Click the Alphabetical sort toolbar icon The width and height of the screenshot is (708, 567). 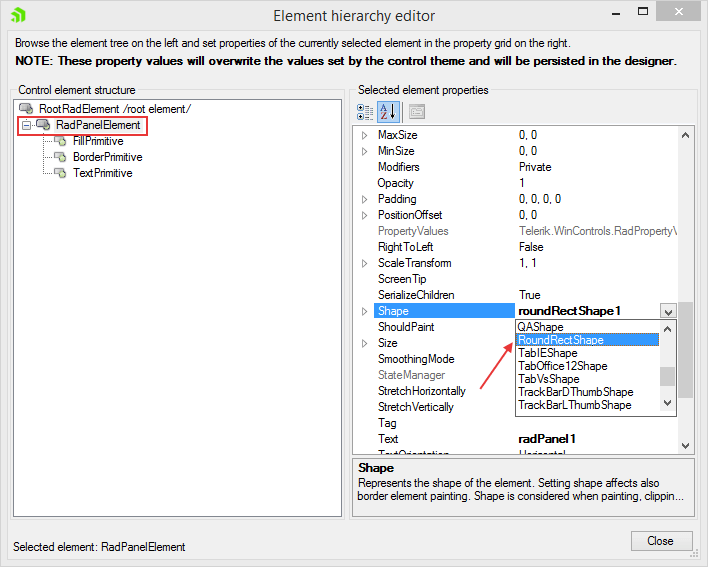(388, 112)
